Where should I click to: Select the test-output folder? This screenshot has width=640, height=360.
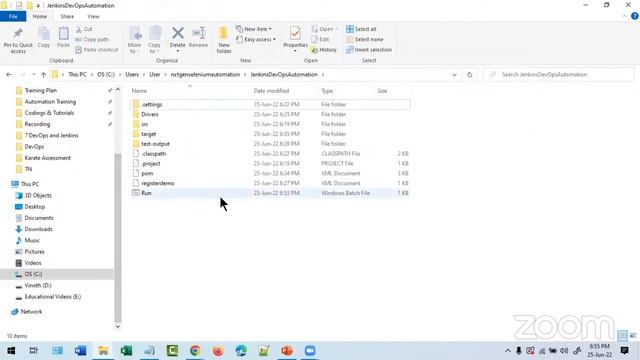coord(270,144)
